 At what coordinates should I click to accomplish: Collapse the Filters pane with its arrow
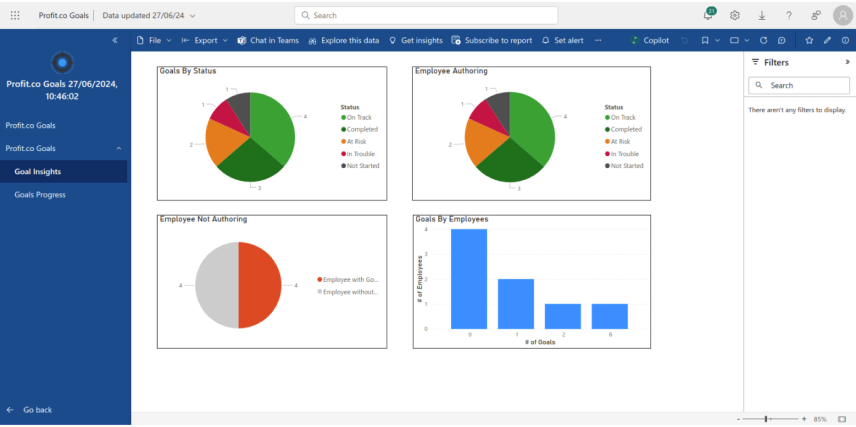[x=847, y=62]
